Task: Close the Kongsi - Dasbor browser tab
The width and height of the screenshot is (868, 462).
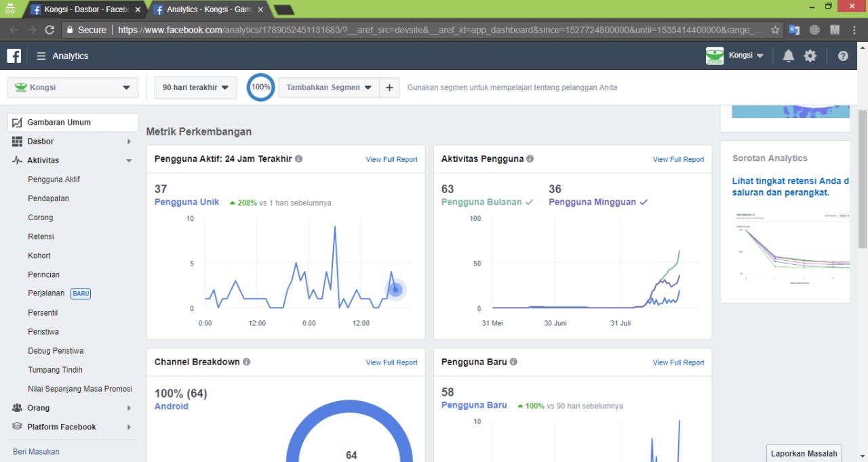Action: (x=138, y=9)
